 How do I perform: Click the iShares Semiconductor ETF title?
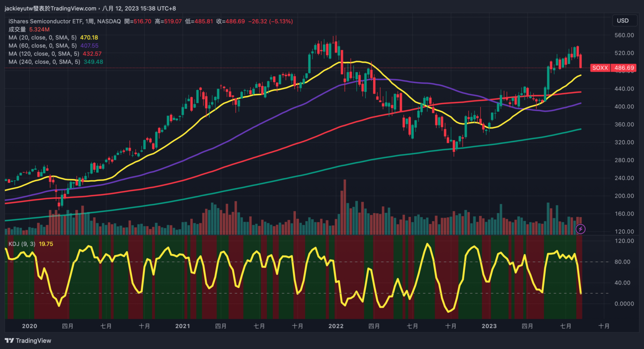(44, 21)
